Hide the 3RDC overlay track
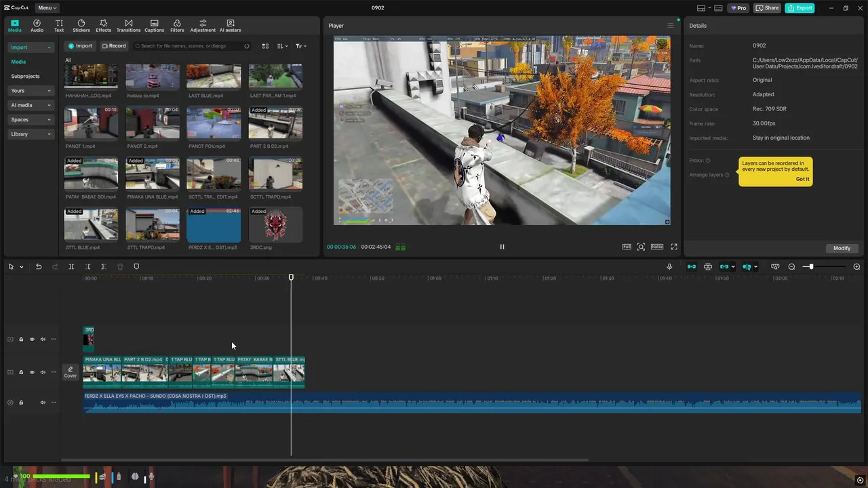 pos(32,340)
